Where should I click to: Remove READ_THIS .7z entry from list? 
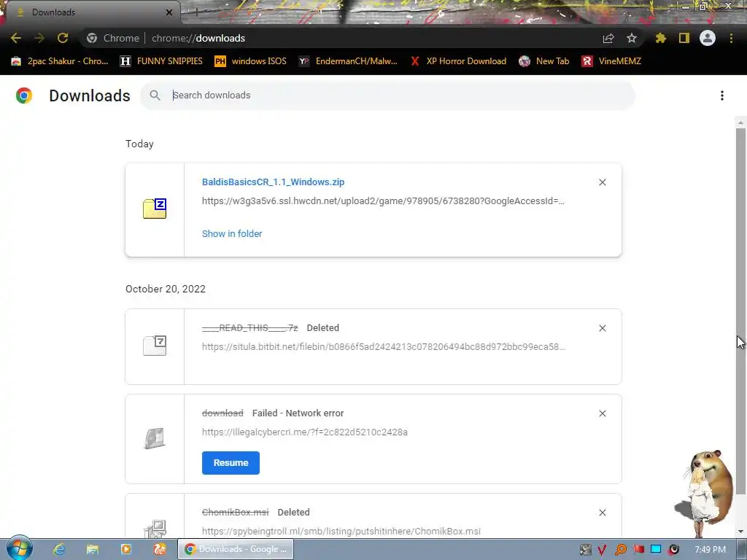click(x=602, y=328)
